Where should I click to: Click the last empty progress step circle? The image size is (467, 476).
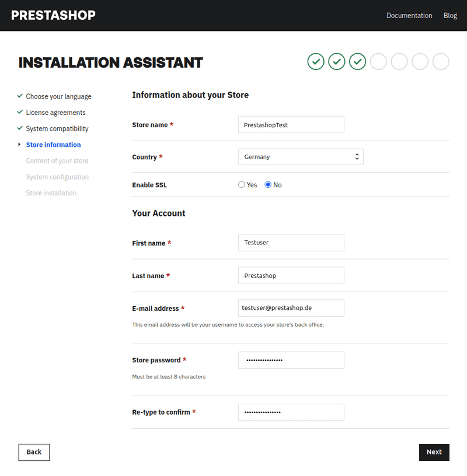[441, 61]
